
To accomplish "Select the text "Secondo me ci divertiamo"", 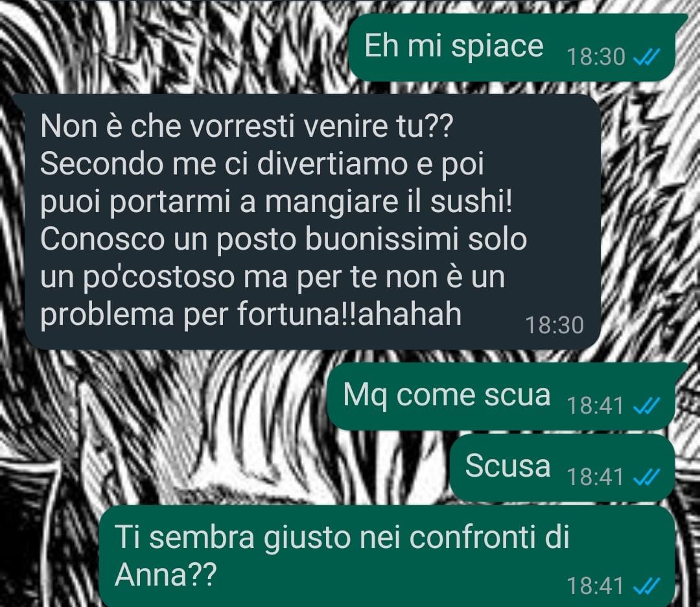I will [x=224, y=164].
